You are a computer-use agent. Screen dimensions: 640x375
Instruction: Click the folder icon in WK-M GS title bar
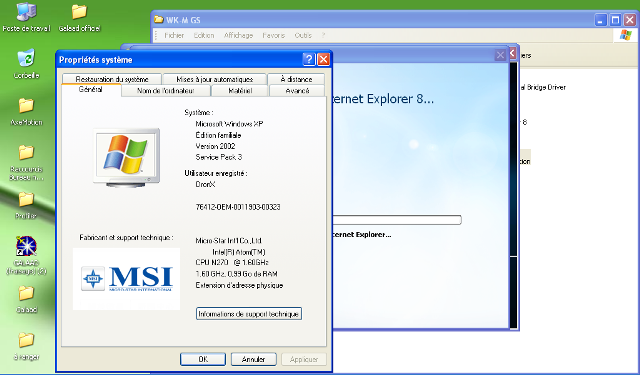159,20
